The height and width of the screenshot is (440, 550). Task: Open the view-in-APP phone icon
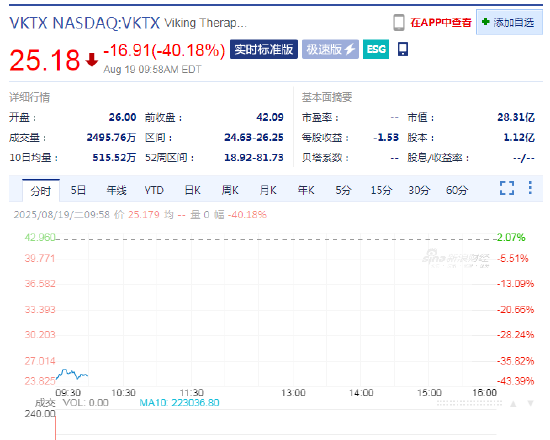pyautogui.click(x=398, y=22)
